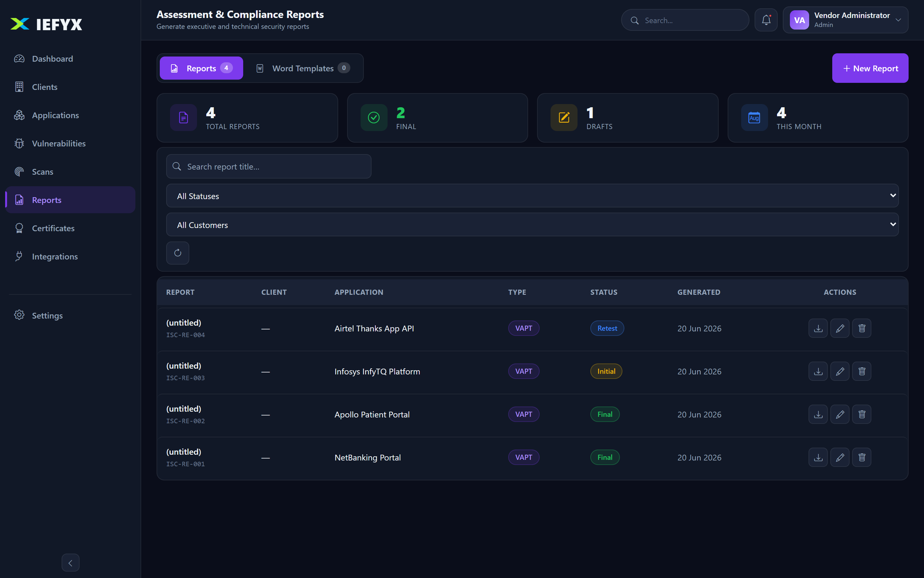The image size is (924, 578).
Task: Expand the Vendor Administrator menu
Action: [845, 20]
